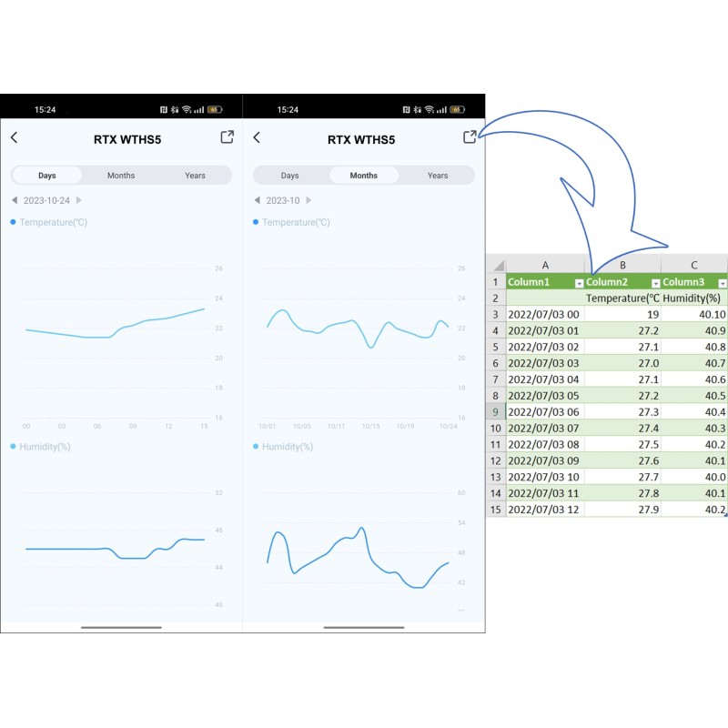728x728 pixels.
Task: Go to the day before 2023-10-24
Action: pos(14,200)
